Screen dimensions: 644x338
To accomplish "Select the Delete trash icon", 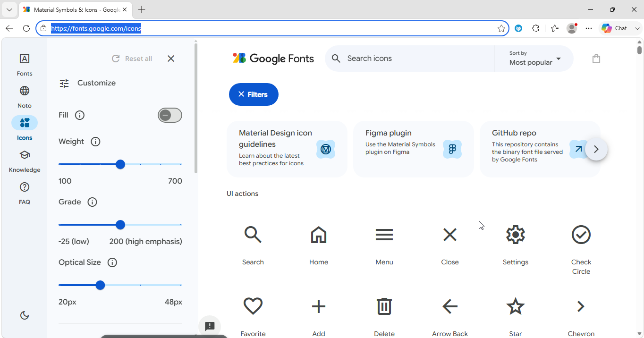I will point(384,306).
